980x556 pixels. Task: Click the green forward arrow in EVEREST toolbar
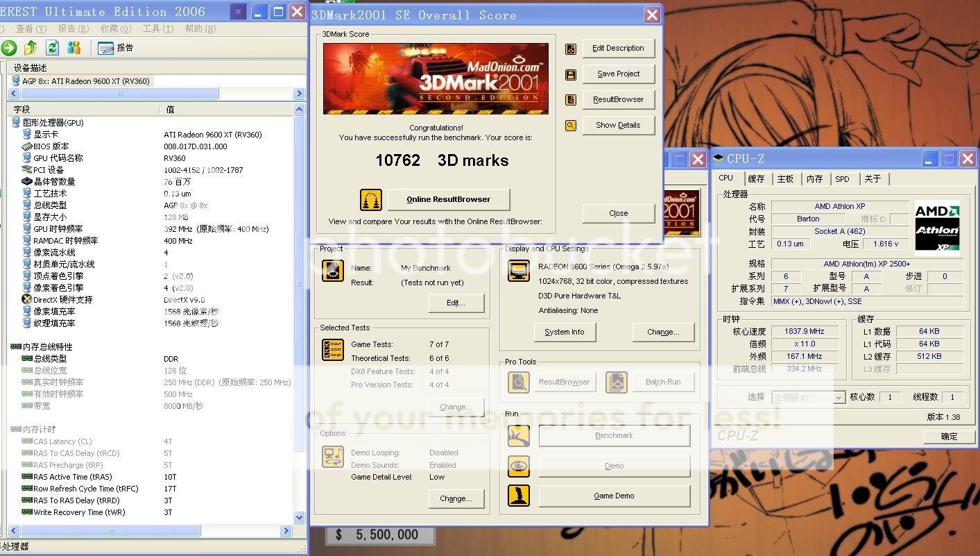pyautogui.click(x=9, y=47)
